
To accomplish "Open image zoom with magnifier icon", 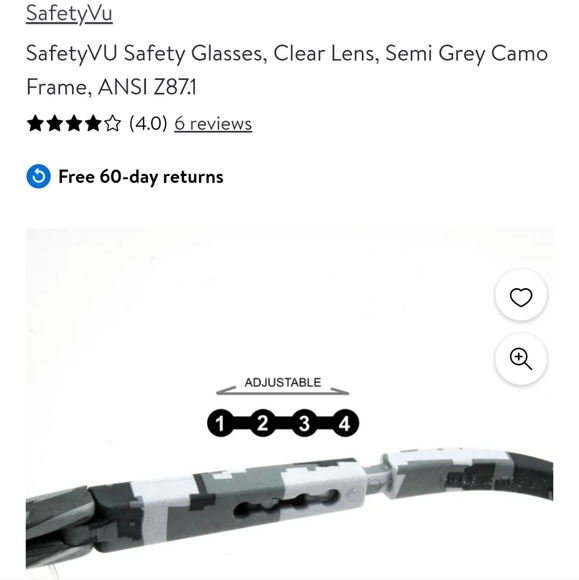I will click(521, 359).
